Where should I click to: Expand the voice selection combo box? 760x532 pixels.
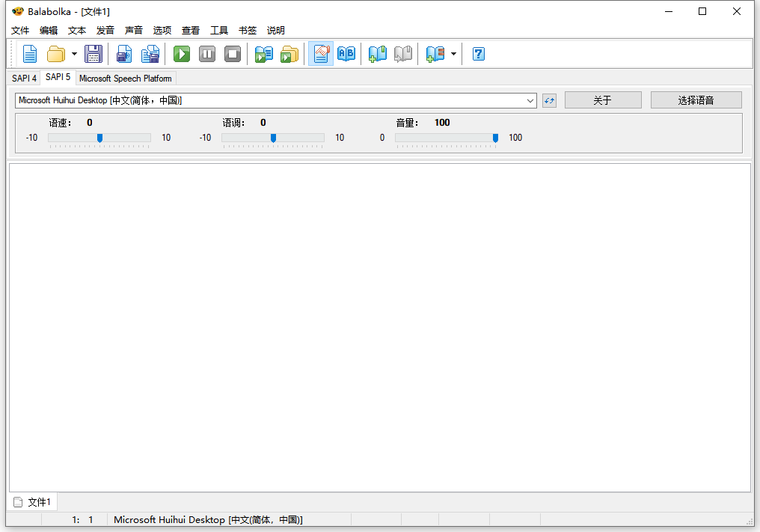click(x=530, y=100)
